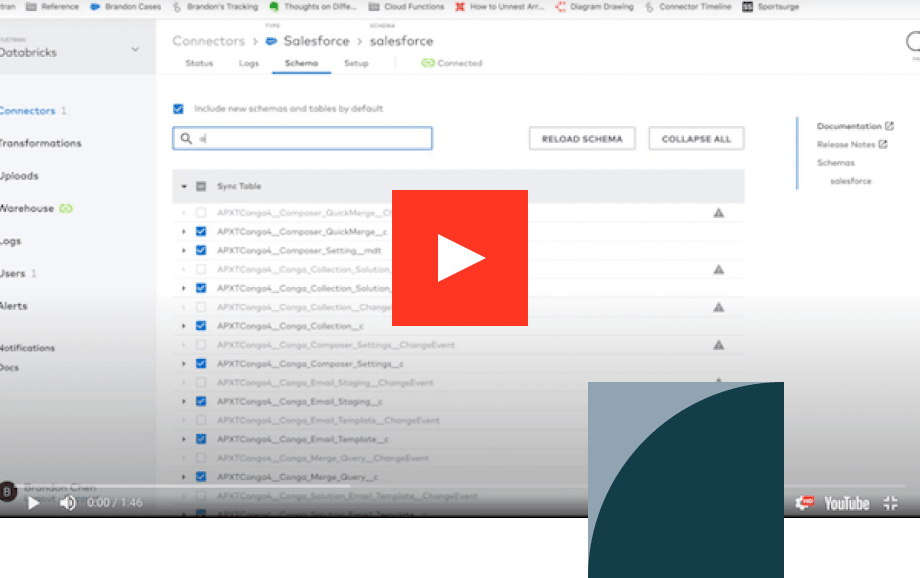
Task: Click the Salesforce cloud icon in the breadcrumb
Action: [x=271, y=41]
